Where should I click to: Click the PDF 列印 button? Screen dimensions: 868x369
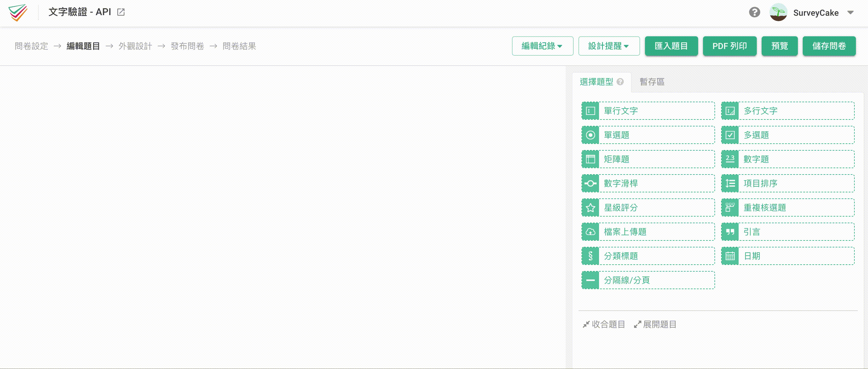point(730,46)
